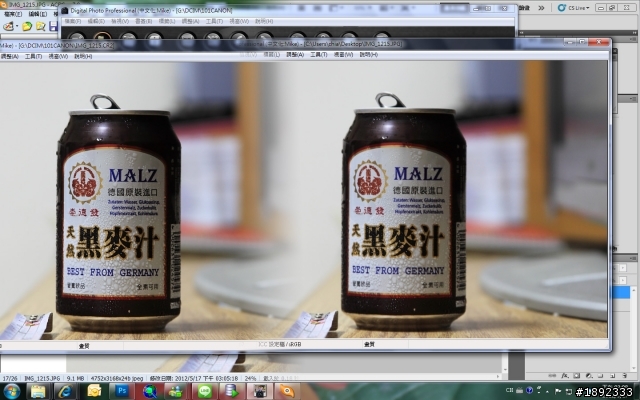Click the acquire icon in the ACDSee toolbar
Viewport: 640px width, 400px height.
pos(8,27)
